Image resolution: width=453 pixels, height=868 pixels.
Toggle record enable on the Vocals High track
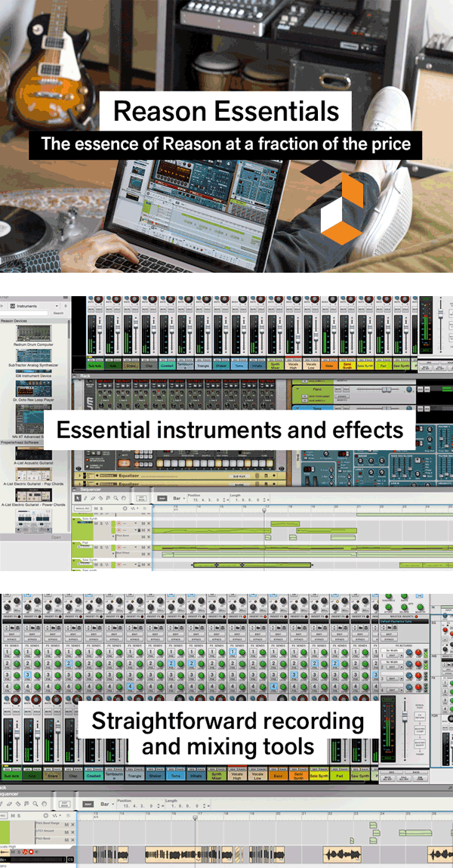point(31,851)
